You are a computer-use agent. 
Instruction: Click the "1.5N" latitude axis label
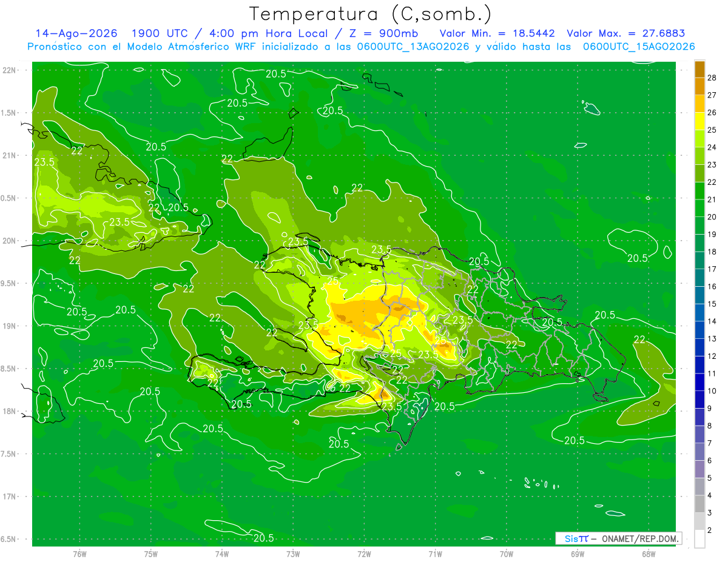[10, 113]
